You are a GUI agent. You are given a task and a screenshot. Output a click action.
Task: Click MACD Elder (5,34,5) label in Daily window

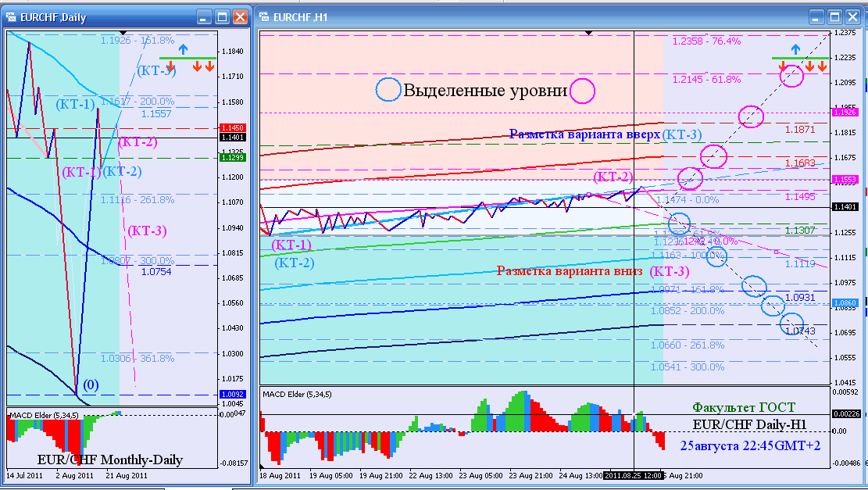coord(45,415)
